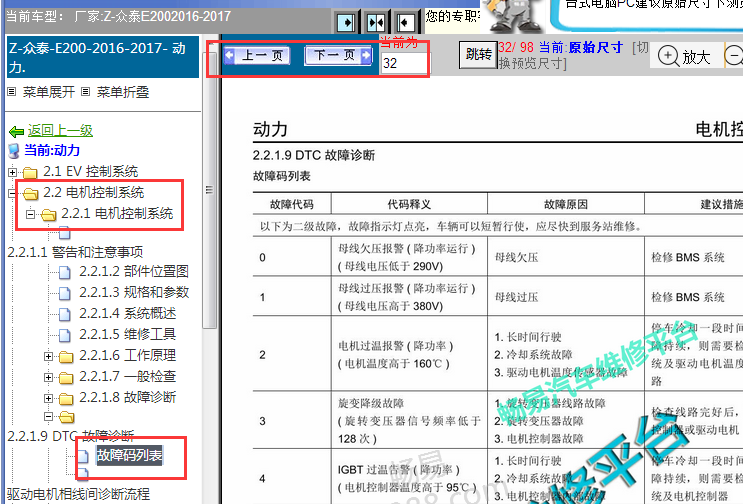743x504 pixels.
Task: Click folder icon beside 2.2.1.6 工作原理
Action: pos(66,357)
